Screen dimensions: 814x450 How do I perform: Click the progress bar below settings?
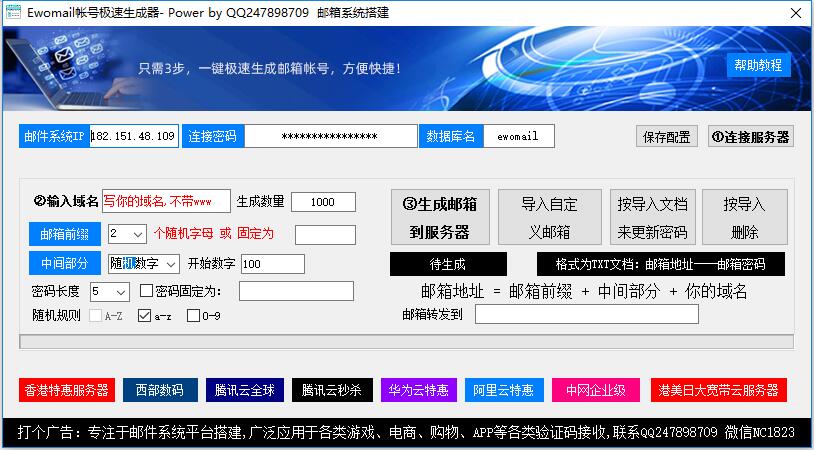coord(406,342)
